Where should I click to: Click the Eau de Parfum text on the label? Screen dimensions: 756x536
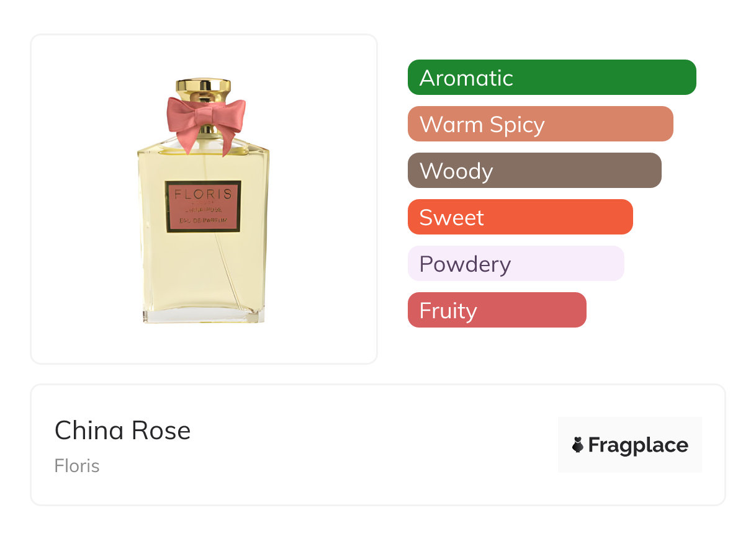point(203,221)
